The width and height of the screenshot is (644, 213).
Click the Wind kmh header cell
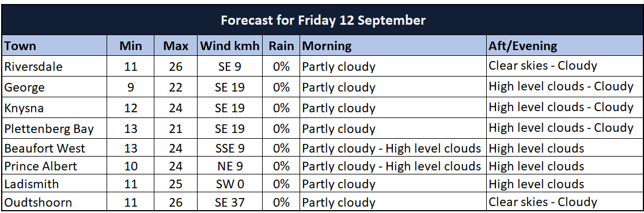click(230, 45)
